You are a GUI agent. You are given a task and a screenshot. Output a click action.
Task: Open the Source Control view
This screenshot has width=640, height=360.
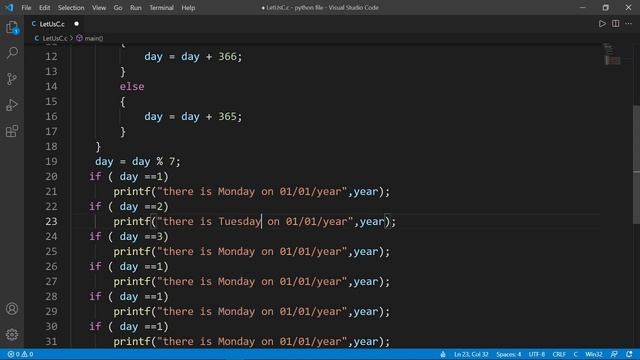pos(12,79)
